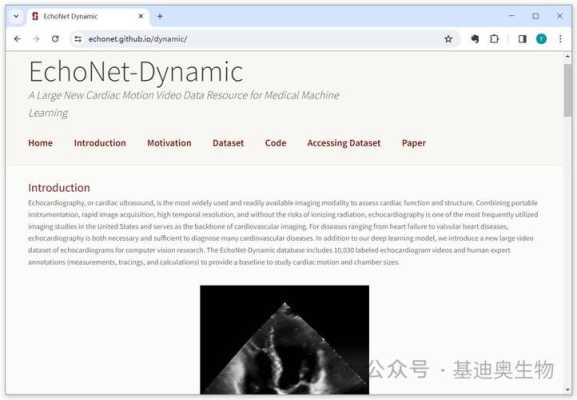Open the extensions puzzle menu
The height and width of the screenshot is (400, 577).
coord(494,39)
